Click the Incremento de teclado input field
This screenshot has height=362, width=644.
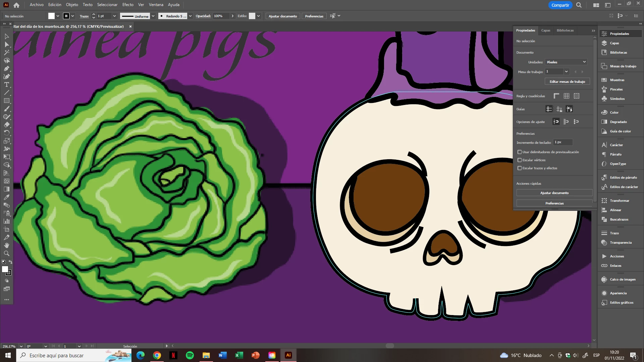coord(563,142)
